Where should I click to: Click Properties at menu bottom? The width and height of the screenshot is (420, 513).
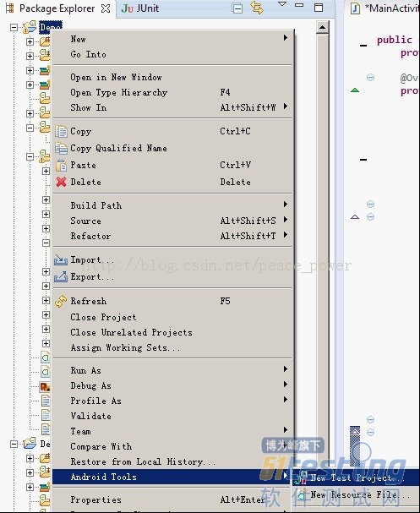pos(173,500)
